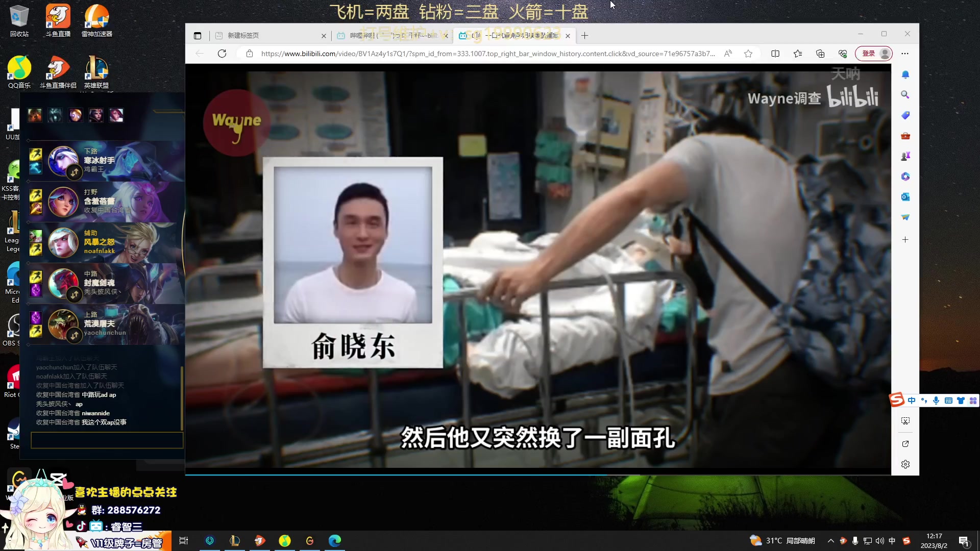Open the Edge sidebar notification bell
The image size is (980, 551).
(x=905, y=74)
